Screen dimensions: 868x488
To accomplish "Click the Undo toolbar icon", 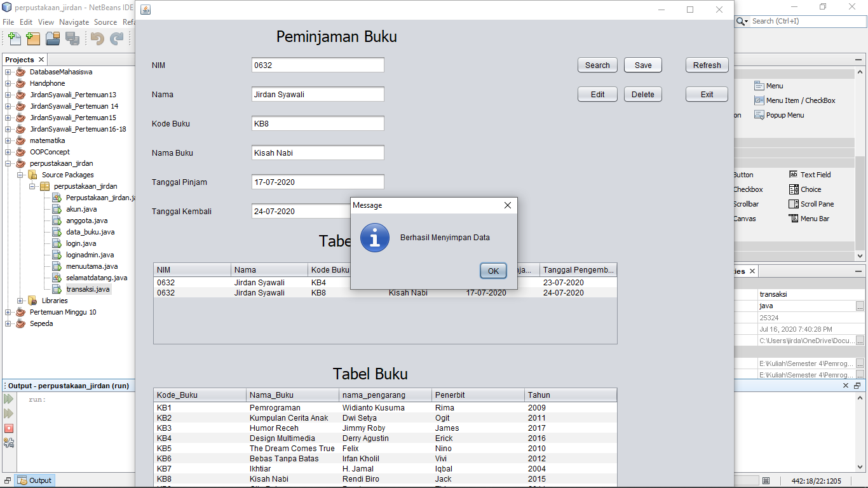I will [95, 39].
